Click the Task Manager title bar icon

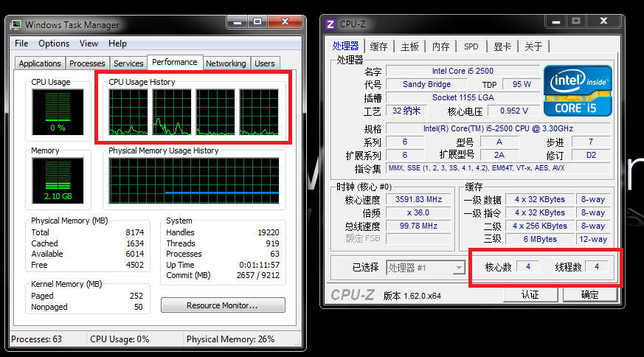tap(16, 24)
